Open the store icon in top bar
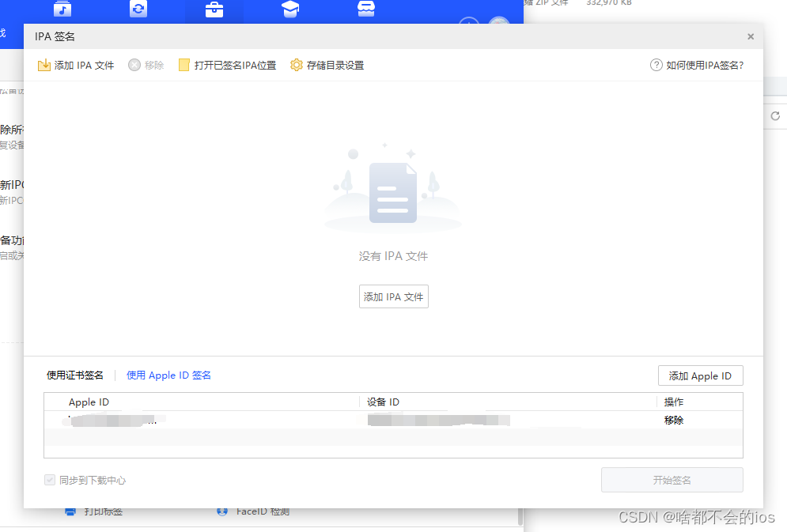The height and width of the screenshot is (532, 787). coord(366,9)
